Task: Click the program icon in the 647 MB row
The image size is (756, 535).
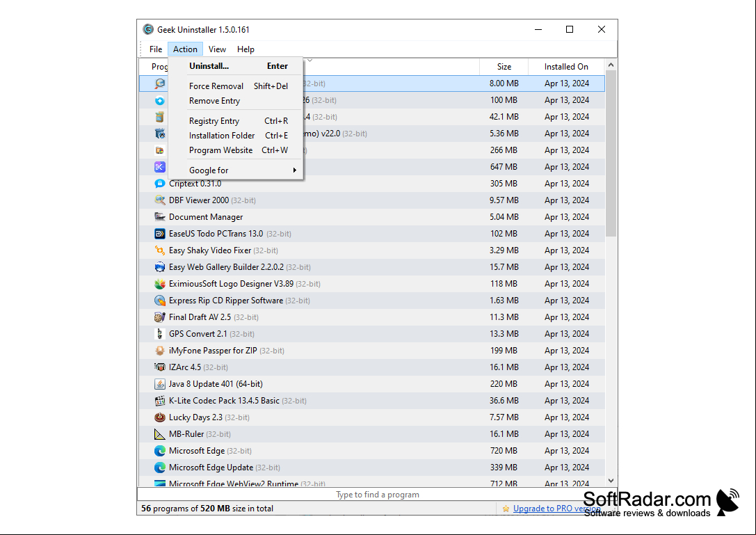Action: click(159, 167)
